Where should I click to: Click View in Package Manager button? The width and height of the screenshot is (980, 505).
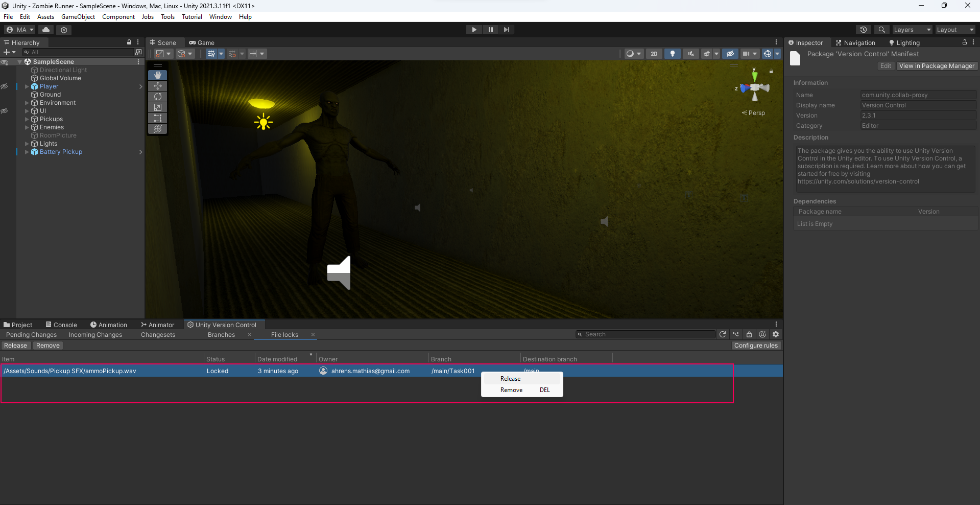click(x=937, y=66)
